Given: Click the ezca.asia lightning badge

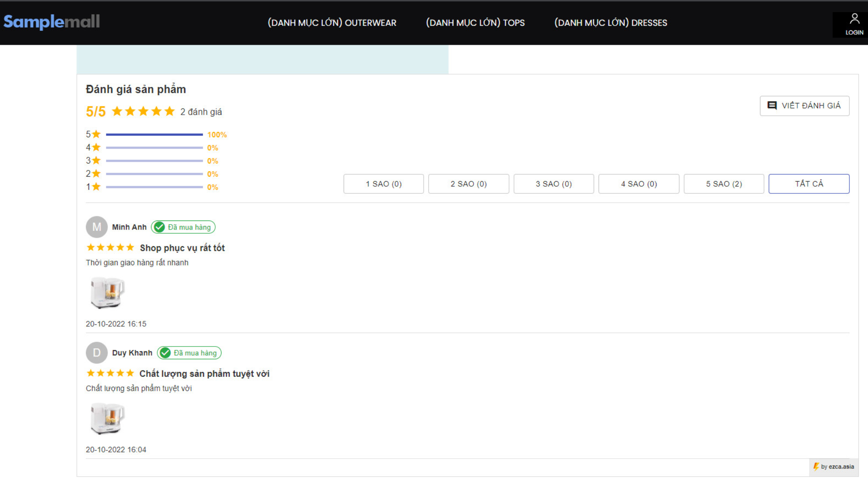Looking at the screenshot, I should point(833,467).
